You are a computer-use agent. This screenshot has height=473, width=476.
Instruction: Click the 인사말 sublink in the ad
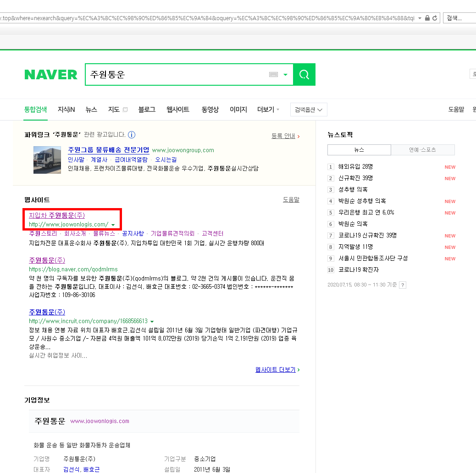coord(76,159)
